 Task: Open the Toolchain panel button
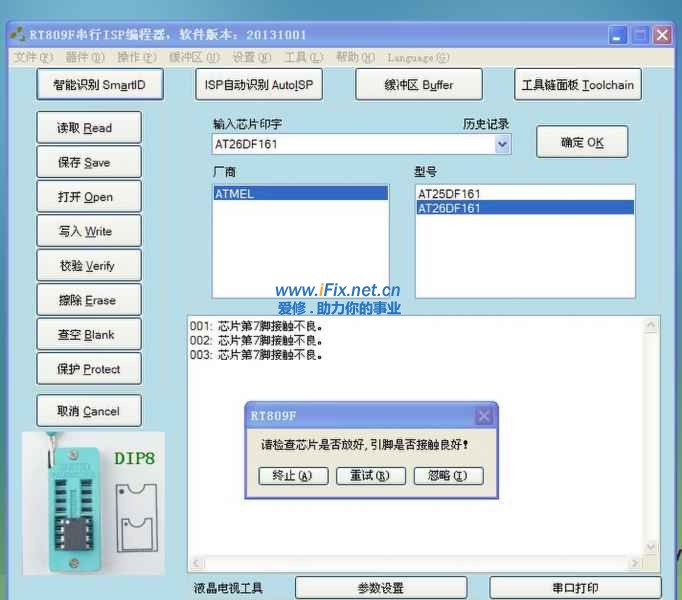[577, 85]
